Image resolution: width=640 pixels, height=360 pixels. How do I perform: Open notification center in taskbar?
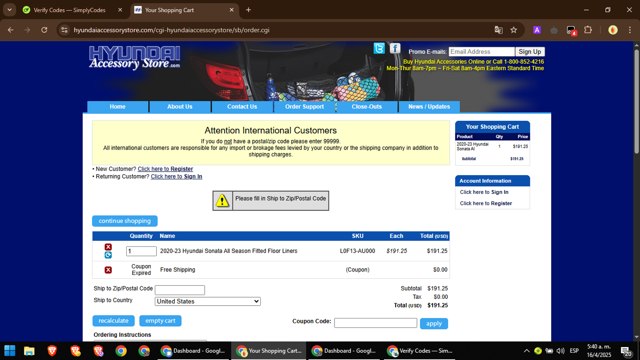[x=627, y=351]
